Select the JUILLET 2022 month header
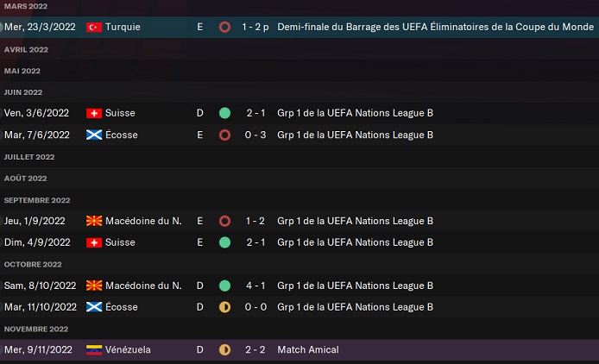 [29, 157]
